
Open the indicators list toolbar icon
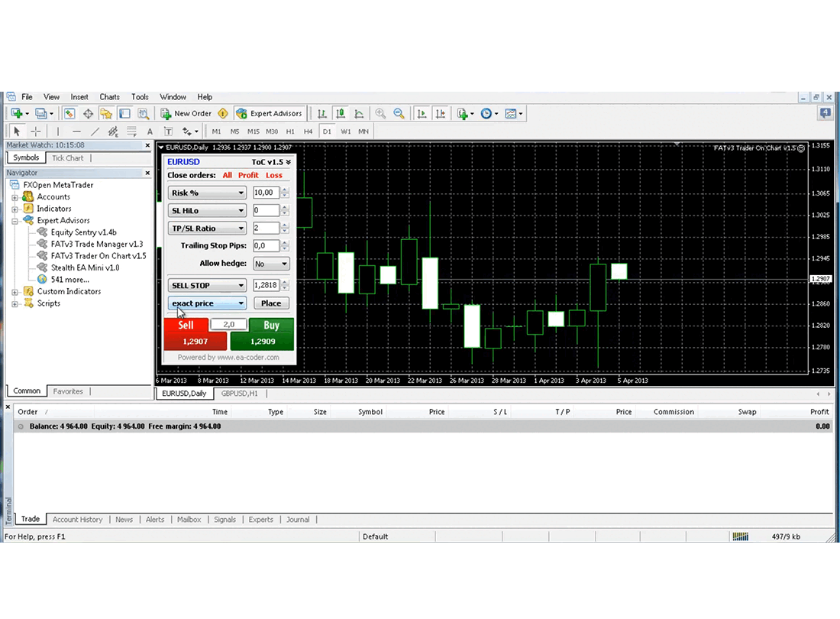[x=464, y=114]
